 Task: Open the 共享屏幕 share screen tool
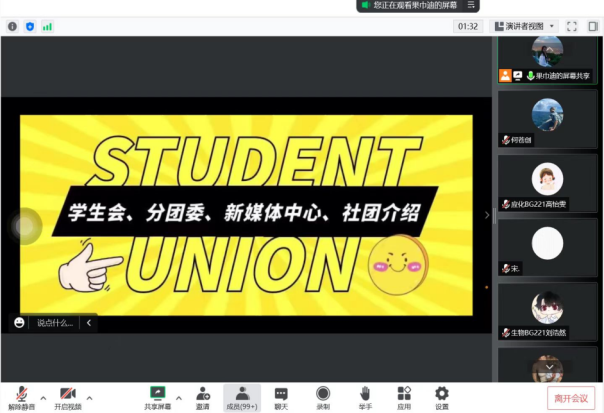[x=157, y=393]
